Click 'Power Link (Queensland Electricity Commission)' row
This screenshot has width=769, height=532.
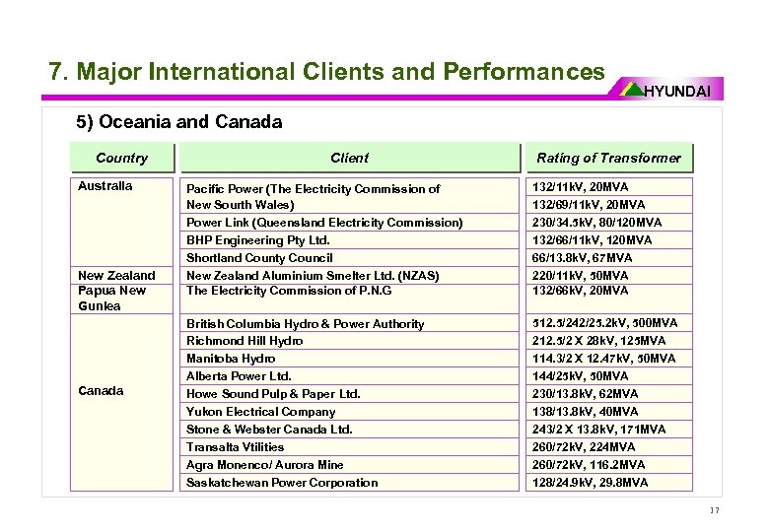coord(349,223)
